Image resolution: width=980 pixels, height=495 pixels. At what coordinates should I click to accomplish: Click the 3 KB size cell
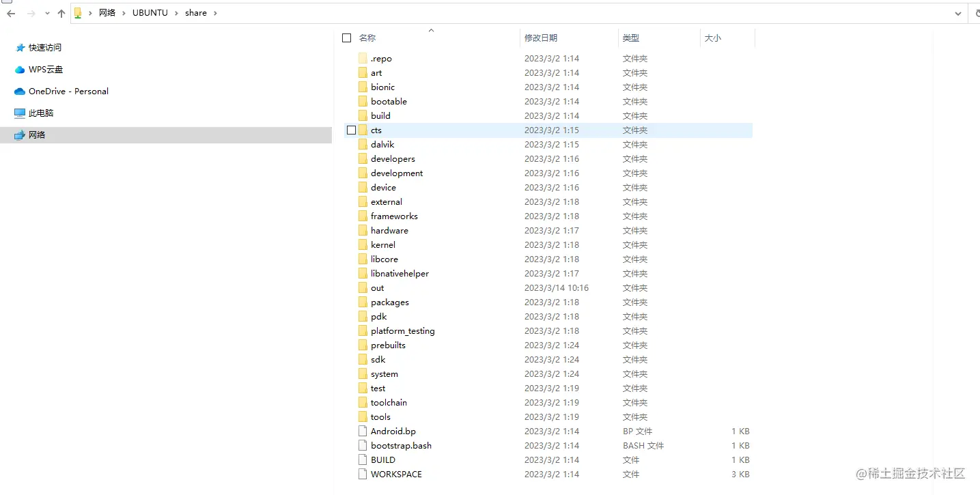click(x=740, y=475)
